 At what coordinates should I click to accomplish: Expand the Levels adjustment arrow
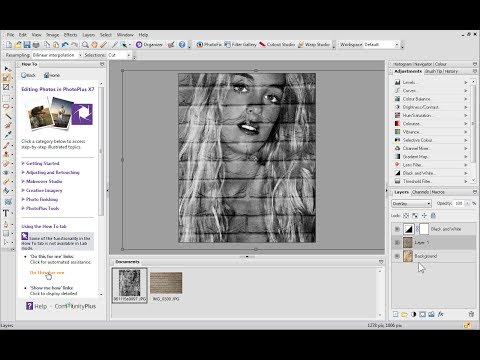pos(466,82)
